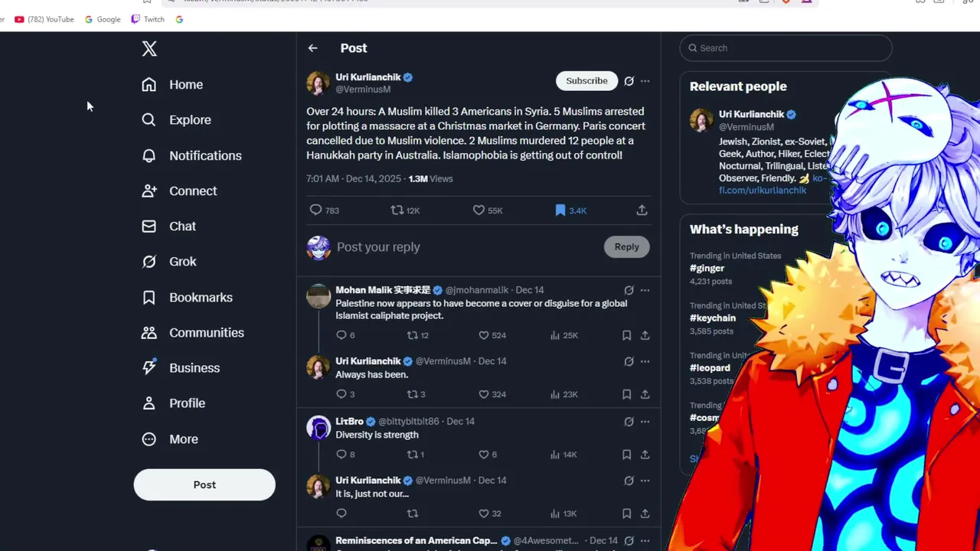Repost the main post showing 12K
Screen dimensions: 980x551
tap(405, 210)
